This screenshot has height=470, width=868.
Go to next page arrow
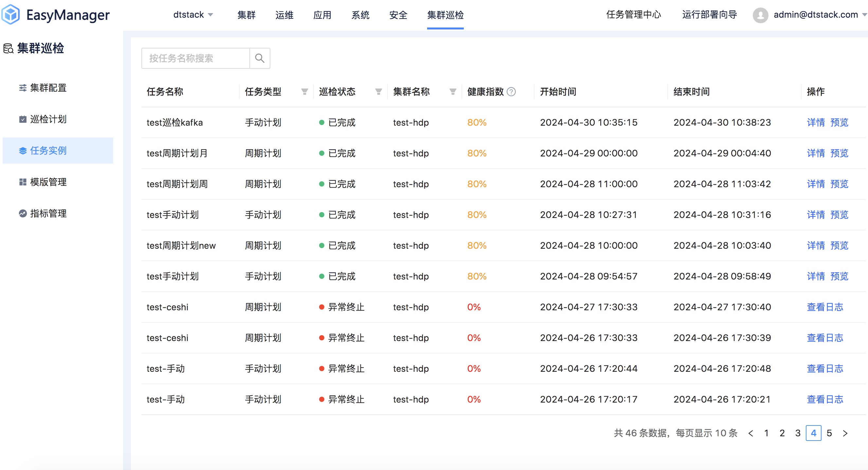click(845, 433)
